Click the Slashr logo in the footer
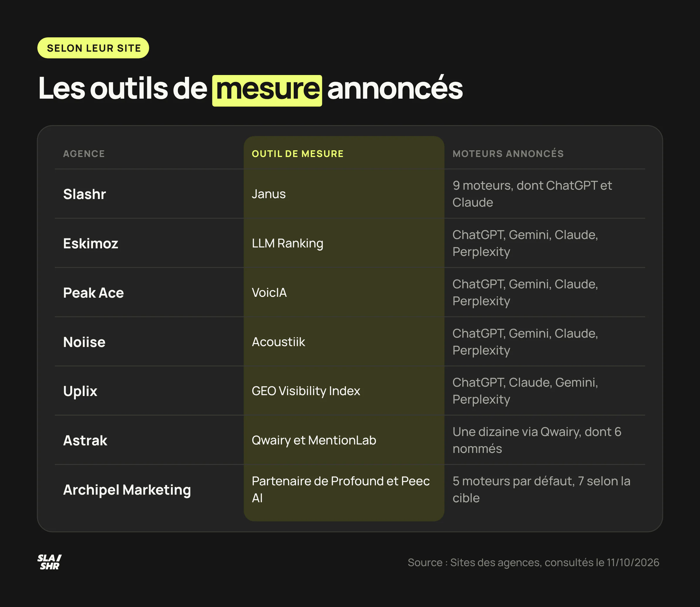This screenshot has width=700, height=607. click(49, 562)
